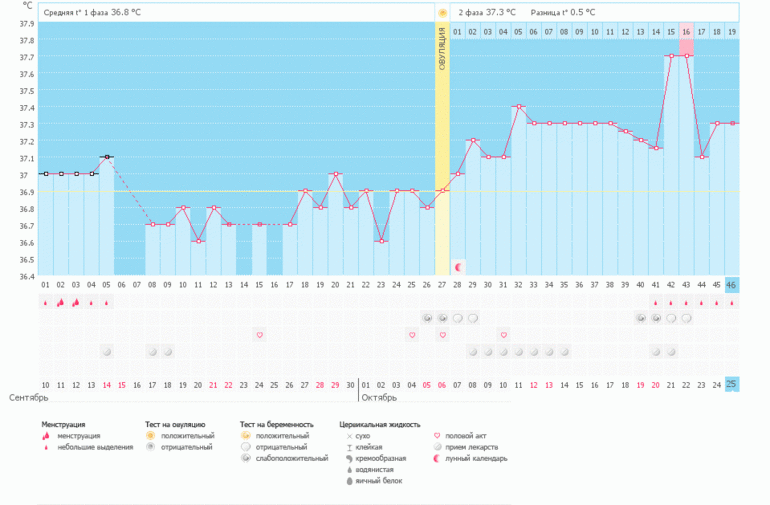Click the 'положительный' ovulation test legend icon
770x505 pixels.
tap(151, 436)
